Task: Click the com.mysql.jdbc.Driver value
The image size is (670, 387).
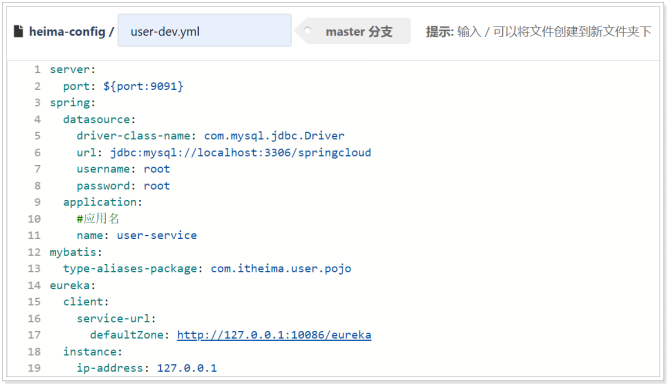Action: (x=274, y=136)
